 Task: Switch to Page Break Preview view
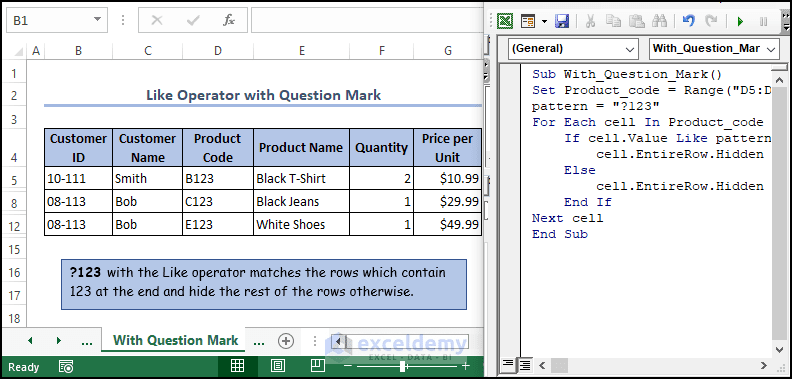point(317,365)
